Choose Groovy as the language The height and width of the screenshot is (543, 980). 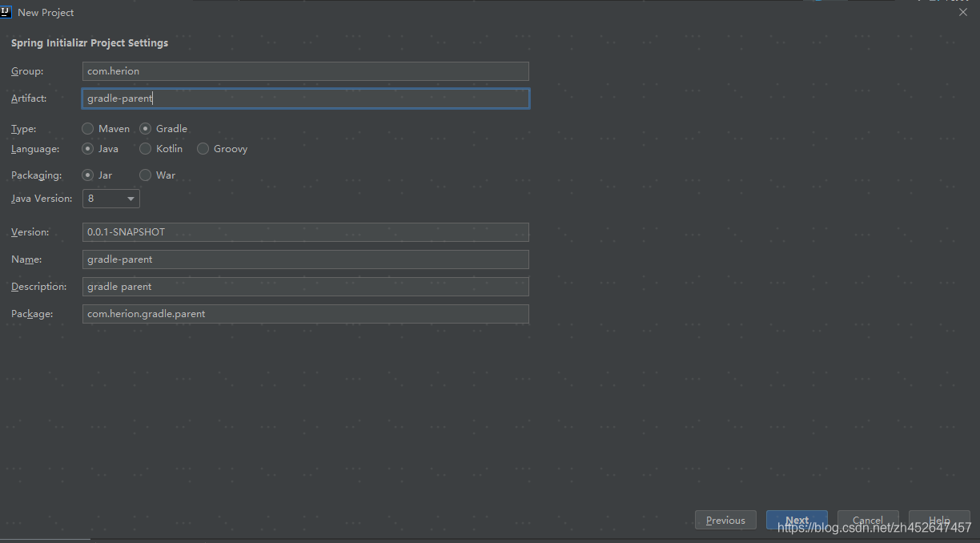pyautogui.click(x=203, y=148)
